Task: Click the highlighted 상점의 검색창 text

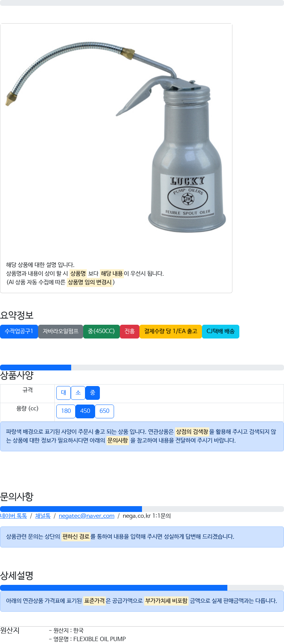Action: point(192,432)
